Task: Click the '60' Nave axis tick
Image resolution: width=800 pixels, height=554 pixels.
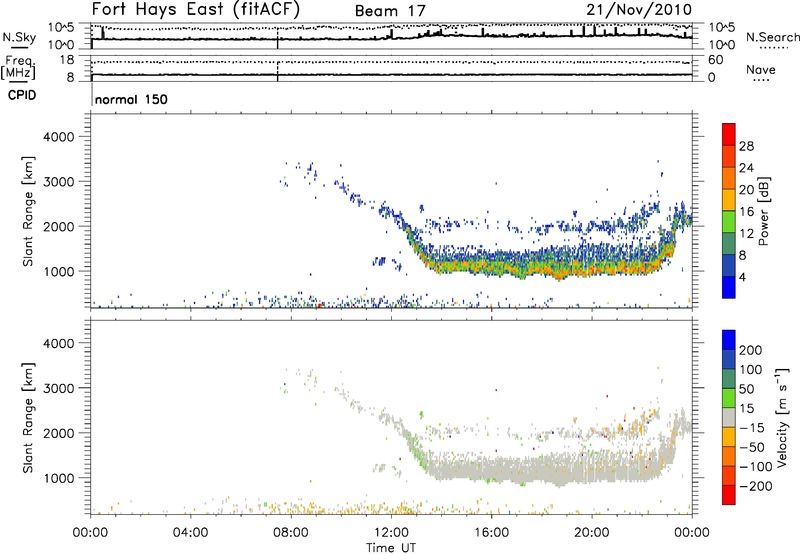Action: click(x=715, y=60)
